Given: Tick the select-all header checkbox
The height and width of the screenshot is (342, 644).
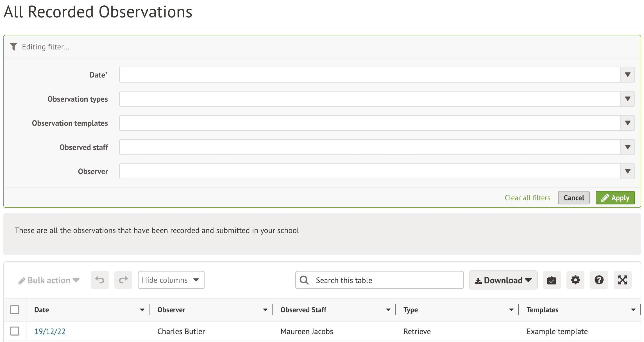Looking at the screenshot, I should [15, 310].
